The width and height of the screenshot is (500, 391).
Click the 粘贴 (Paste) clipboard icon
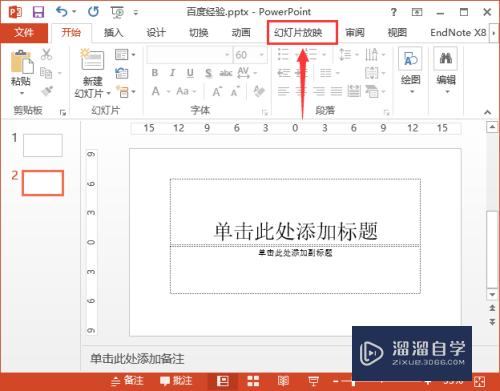pyautogui.click(x=22, y=62)
